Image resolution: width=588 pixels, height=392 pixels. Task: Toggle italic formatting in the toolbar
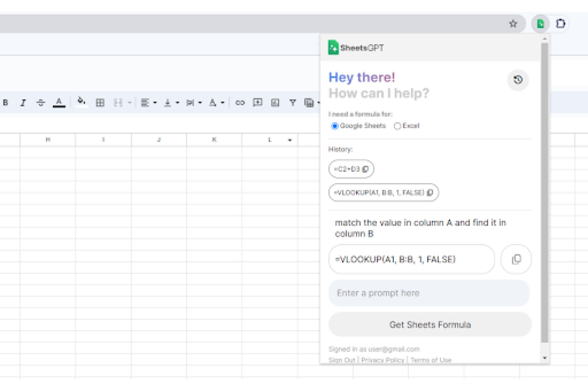click(x=23, y=103)
